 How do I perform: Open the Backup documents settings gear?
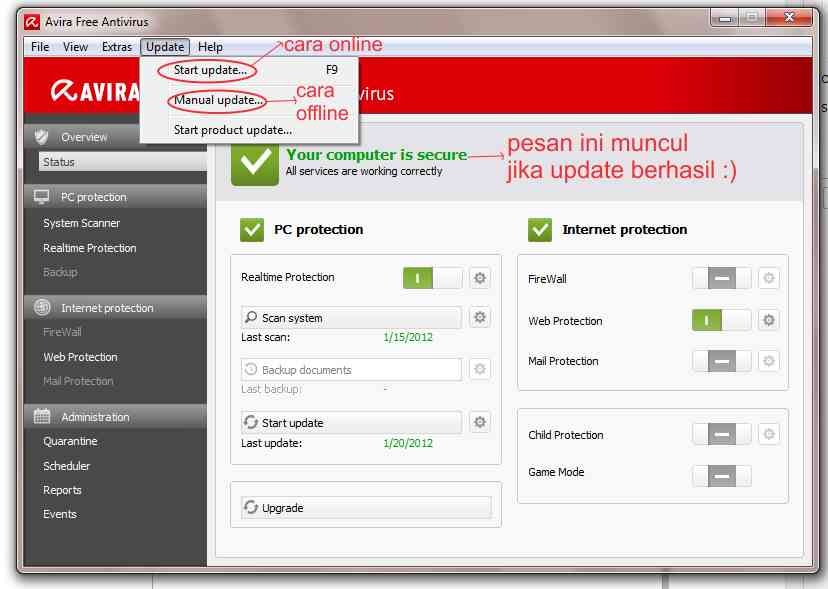coord(479,369)
